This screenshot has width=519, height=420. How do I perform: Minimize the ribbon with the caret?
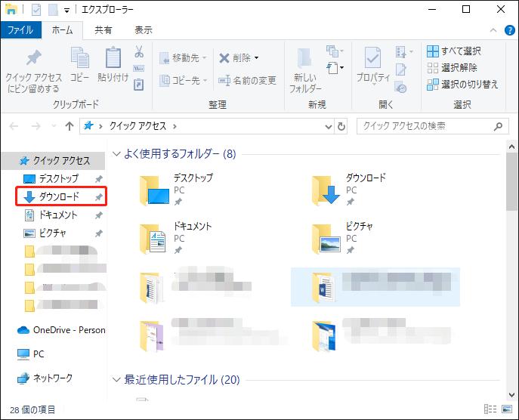493,30
